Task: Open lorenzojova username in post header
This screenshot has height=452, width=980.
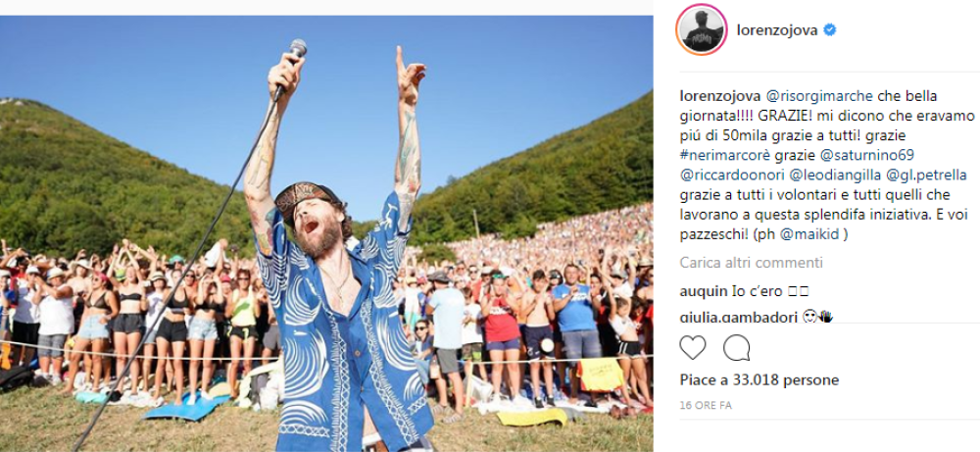Action: pyautogui.click(x=777, y=30)
